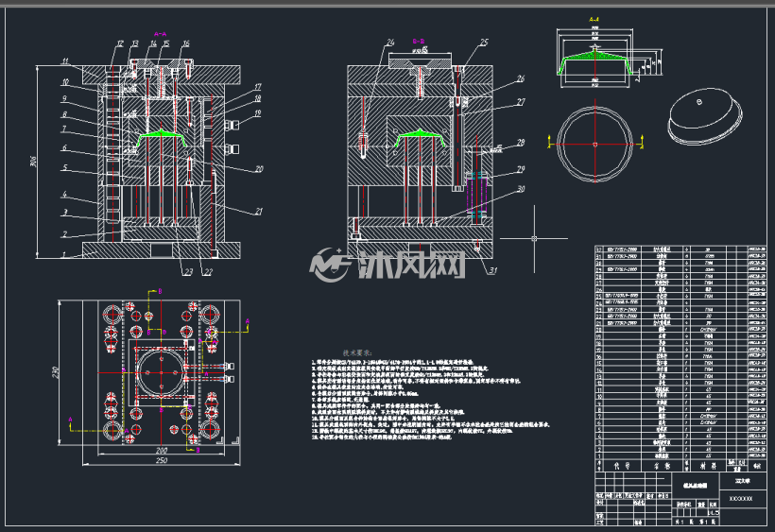Click the magenta A-A section title
This screenshot has height=532, width=775.
tap(160, 34)
